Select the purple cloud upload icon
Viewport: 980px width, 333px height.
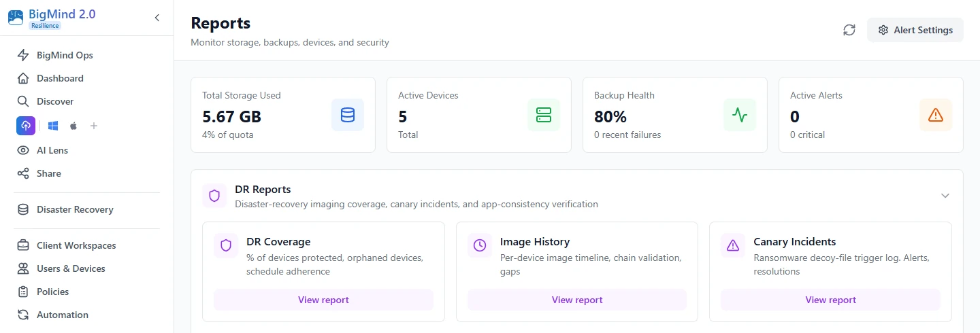(x=26, y=126)
